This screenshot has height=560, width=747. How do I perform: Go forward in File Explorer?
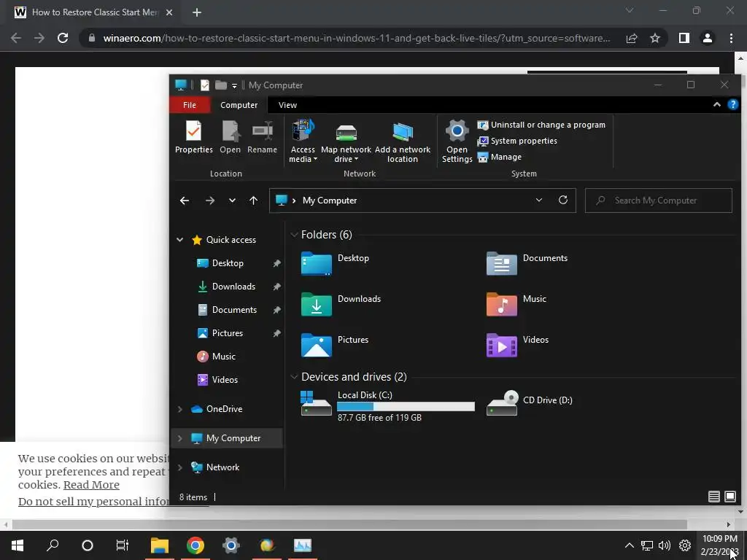point(209,201)
